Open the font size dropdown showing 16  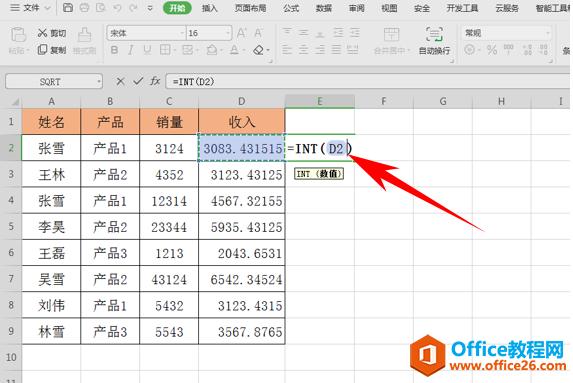[x=228, y=33]
